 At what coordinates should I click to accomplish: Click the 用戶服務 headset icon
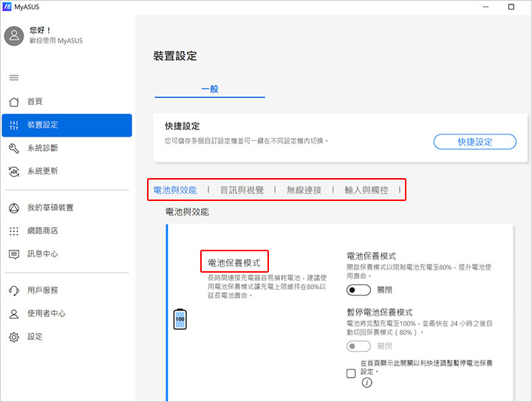pos(14,290)
